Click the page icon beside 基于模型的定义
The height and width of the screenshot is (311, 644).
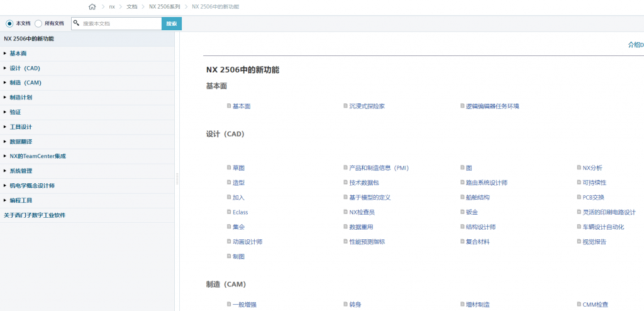(x=346, y=197)
